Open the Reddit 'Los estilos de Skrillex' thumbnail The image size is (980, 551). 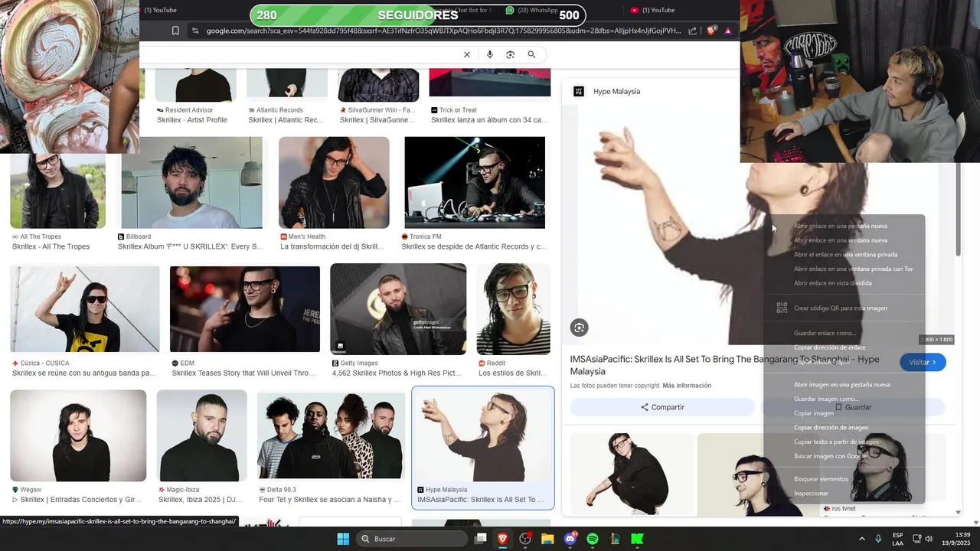(x=513, y=309)
